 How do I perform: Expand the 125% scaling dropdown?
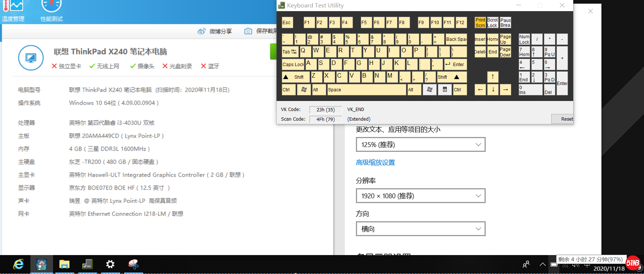coord(420,144)
